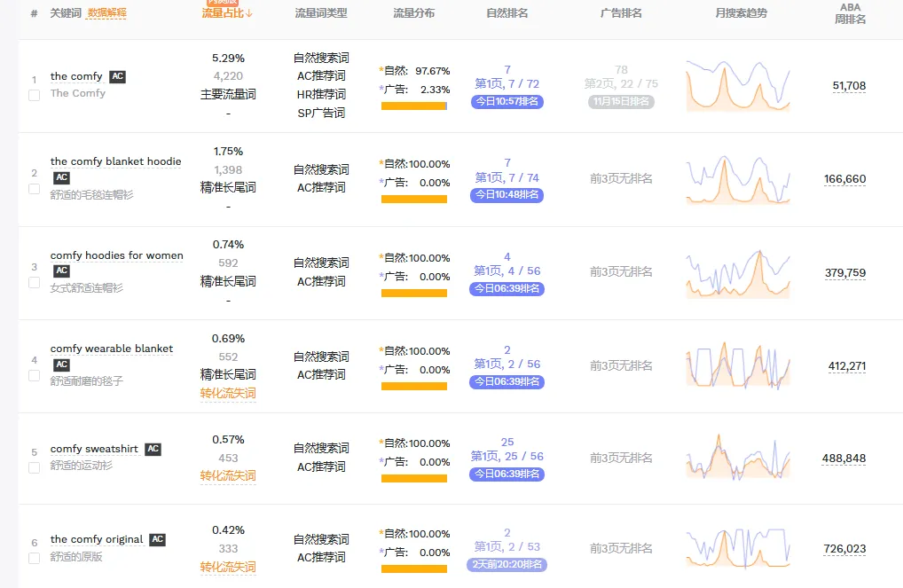This screenshot has height=588, width=903.
Task: Click 今日06:39排名 badge in 'comfy wearable blanket' row
Action: pos(506,382)
